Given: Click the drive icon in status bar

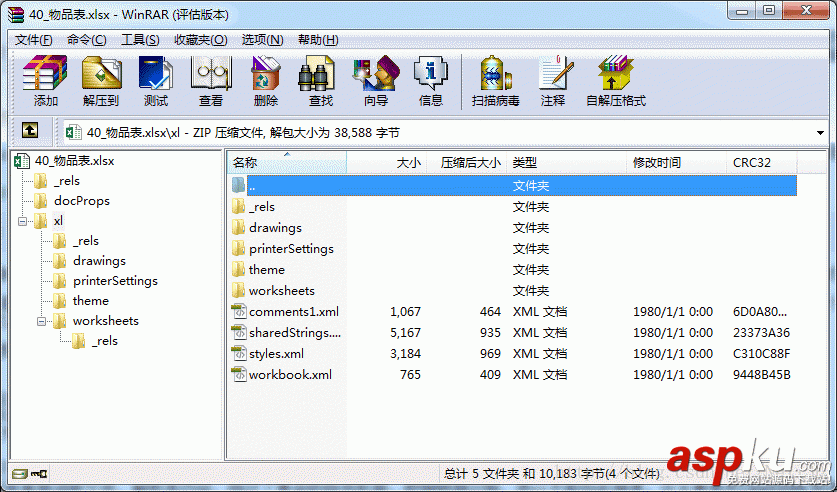Looking at the screenshot, I should click(20, 473).
